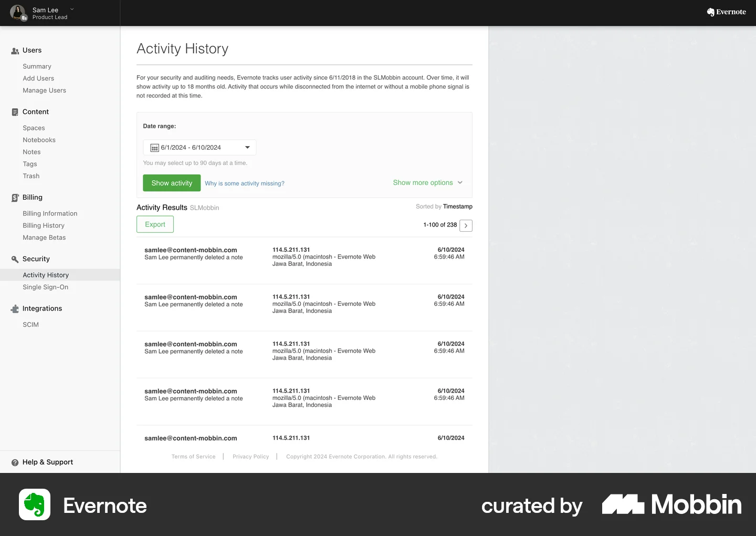The height and width of the screenshot is (536, 756).
Task: Change sort order via Timestamp
Action: pos(458,207)
